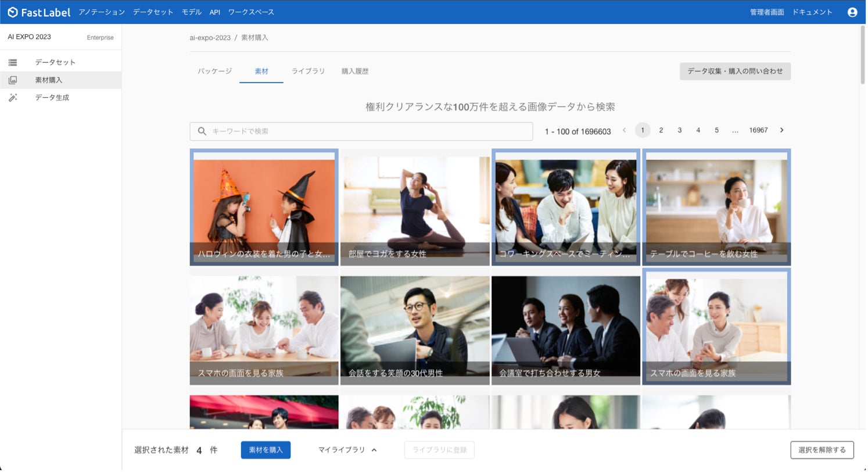Click the vertical page scrollbar
The width and height of the screenshot is (868, 472).
pos(863,55)
